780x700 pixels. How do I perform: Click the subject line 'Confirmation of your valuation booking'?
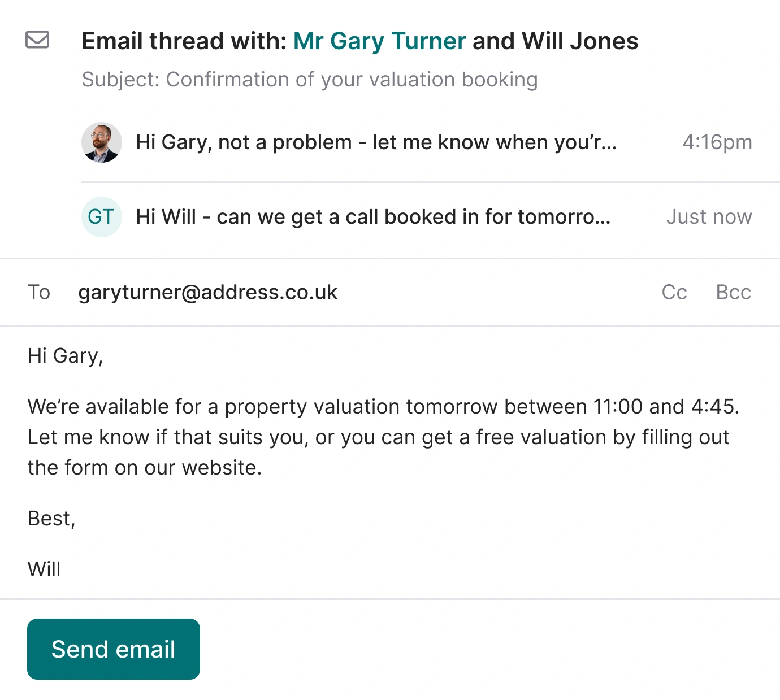tap(310, 80)
